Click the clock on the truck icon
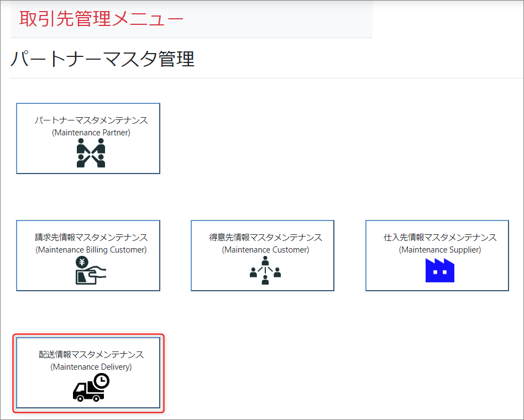 click(x=101, y=381)
